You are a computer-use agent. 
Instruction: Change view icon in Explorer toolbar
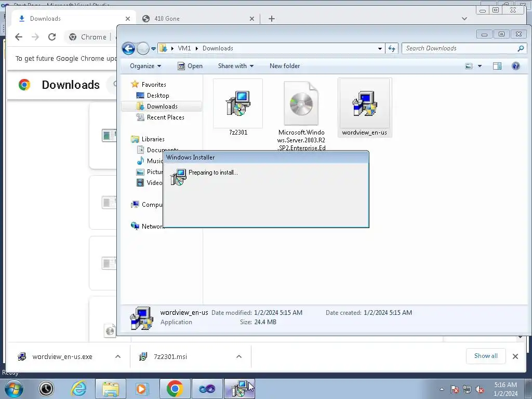point(469,66)
